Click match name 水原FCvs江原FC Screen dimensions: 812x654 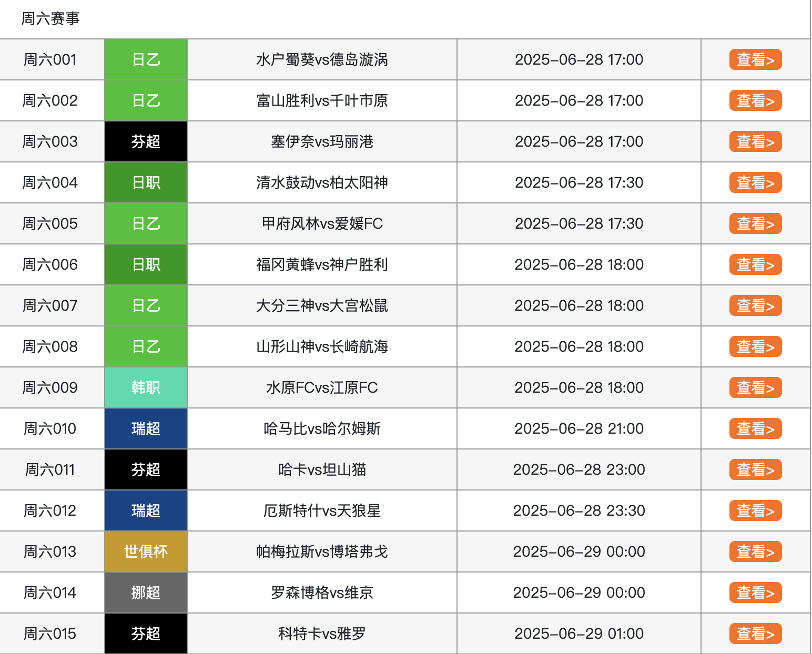pos(322,387)
